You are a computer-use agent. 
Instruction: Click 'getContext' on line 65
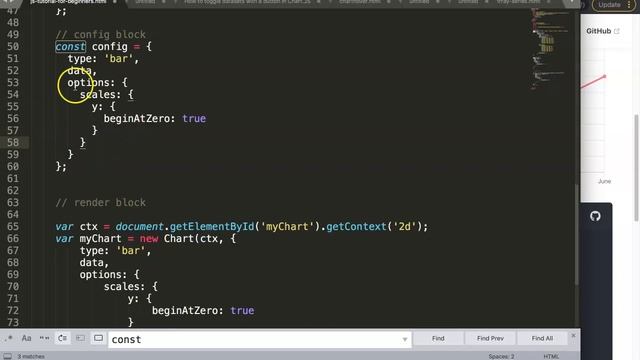pos(356,227)
